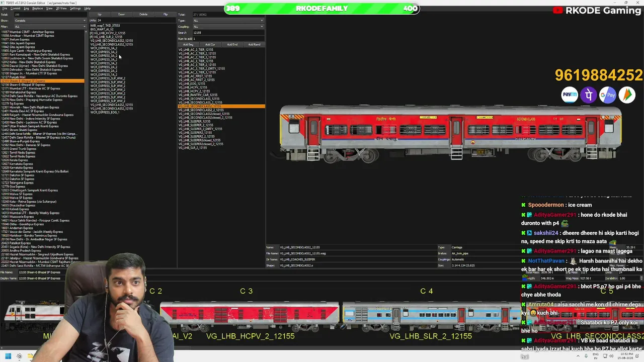
Task: Open the Help menu
Action: click(87, 9)
